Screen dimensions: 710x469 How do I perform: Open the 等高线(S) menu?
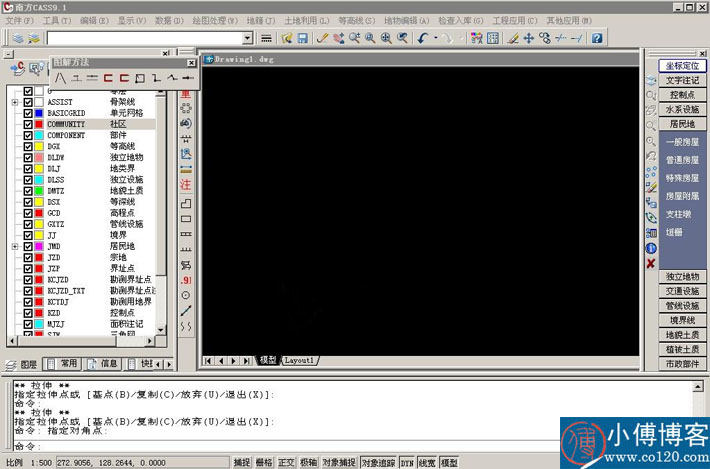pos(357,20)
